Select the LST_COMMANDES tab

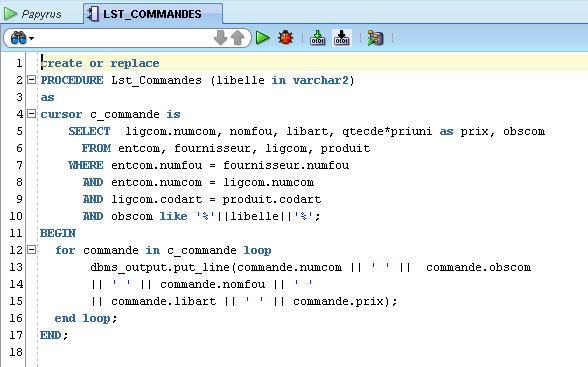(153, 14)
